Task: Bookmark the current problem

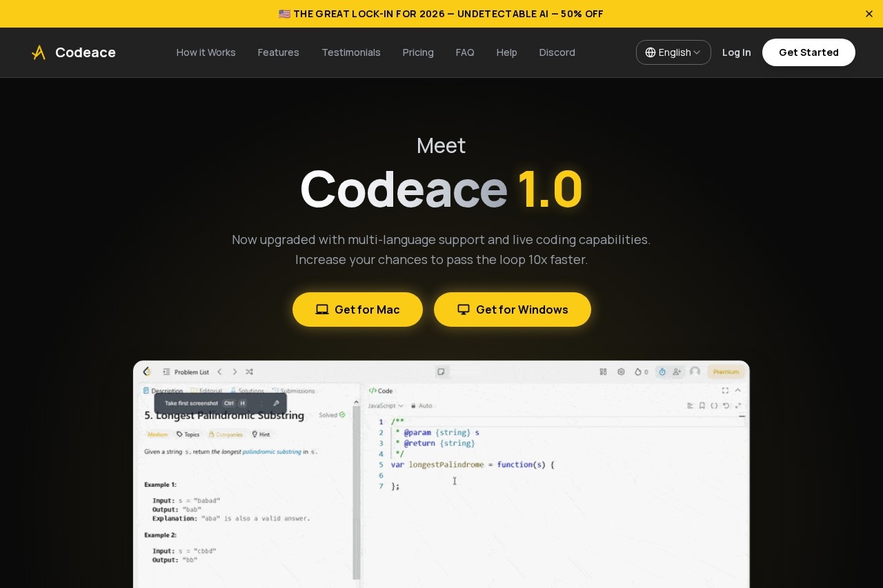Action: tap(702, 405)
